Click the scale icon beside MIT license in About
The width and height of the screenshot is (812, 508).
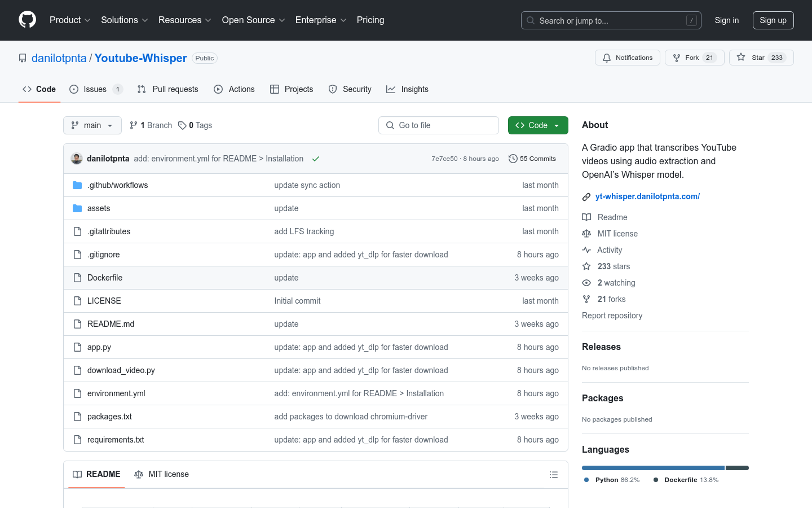pyautogui.click(x=586, y=234)
